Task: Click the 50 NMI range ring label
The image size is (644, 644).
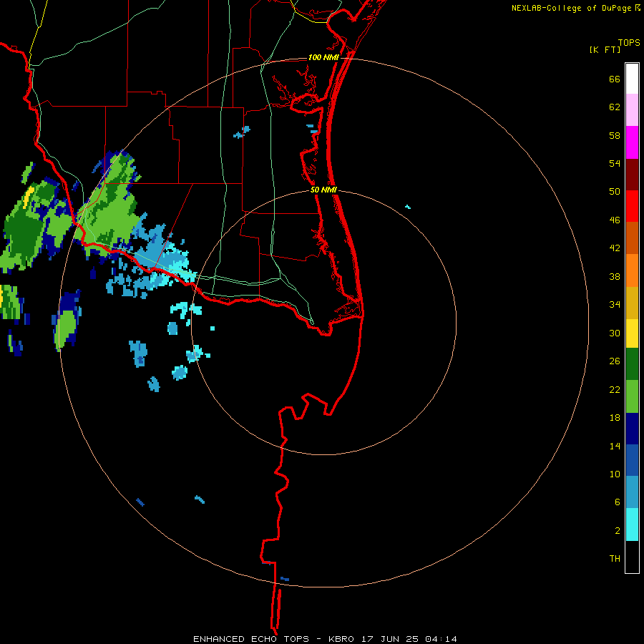Action: pyautogui.click(x=323, y=190)
